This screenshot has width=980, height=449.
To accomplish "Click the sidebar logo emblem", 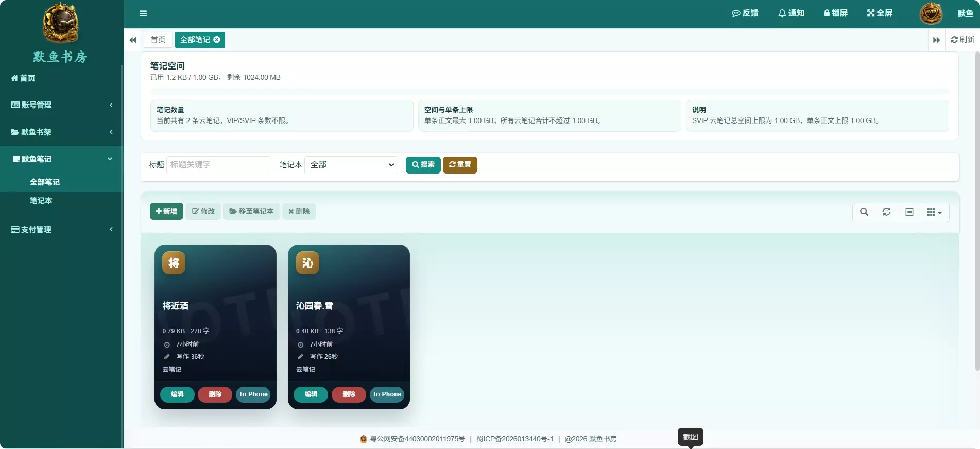I will tap(61, 23).
